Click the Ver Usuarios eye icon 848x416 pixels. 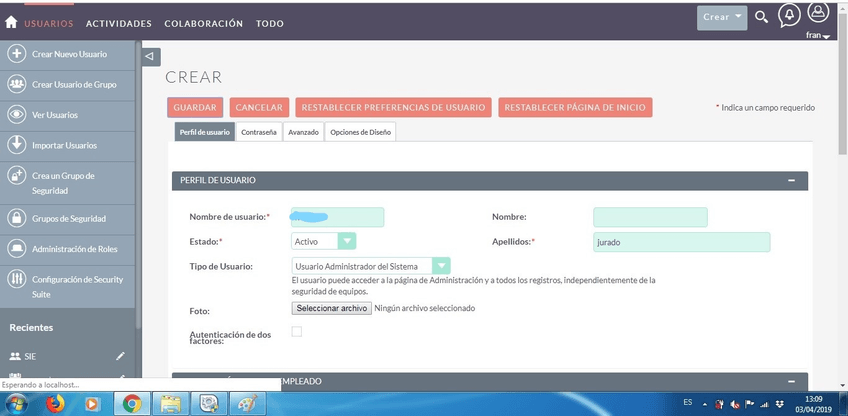coord(16,115)
